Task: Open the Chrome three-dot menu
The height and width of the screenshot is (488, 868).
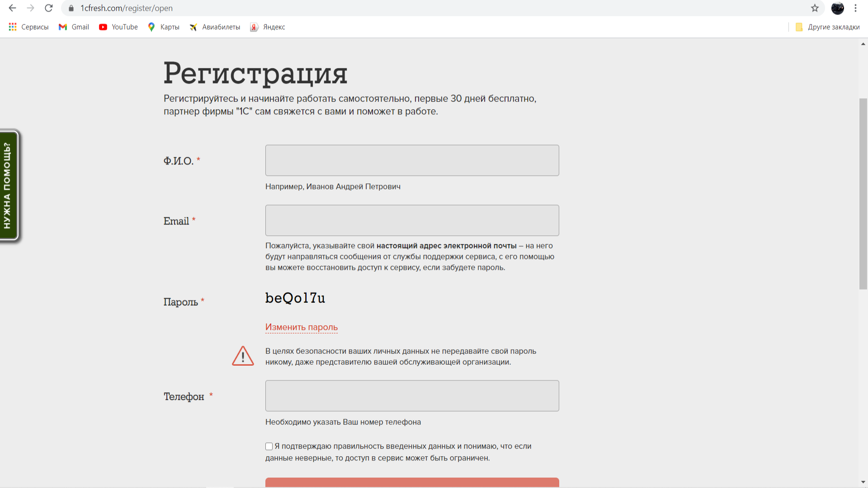Action: (x=855, y=8)
